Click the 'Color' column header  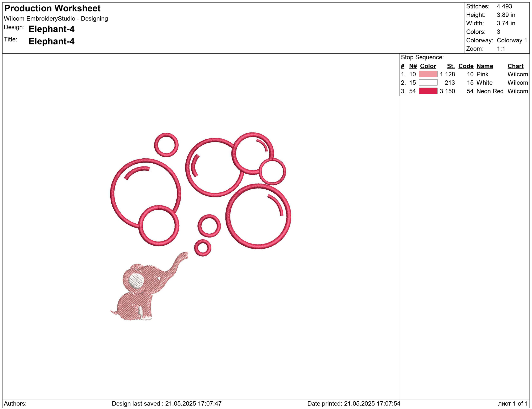428,66
